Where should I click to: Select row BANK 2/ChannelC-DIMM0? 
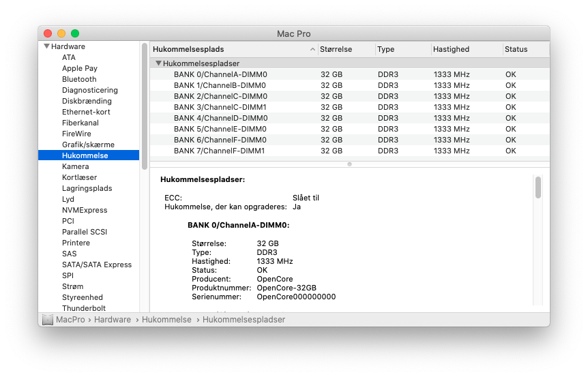350,96
